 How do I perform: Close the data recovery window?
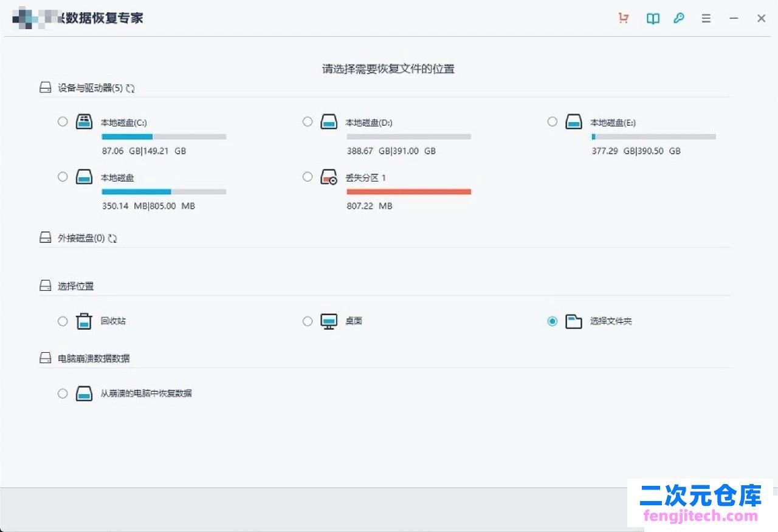761,19
